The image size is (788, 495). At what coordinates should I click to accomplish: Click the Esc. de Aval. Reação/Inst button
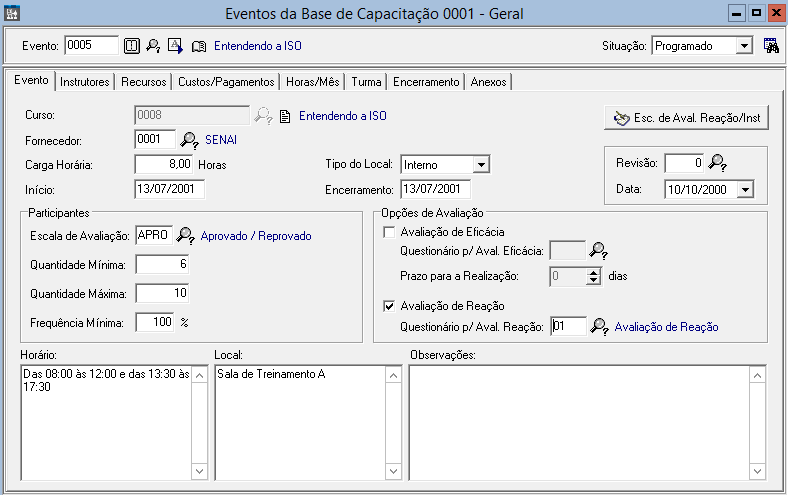[x=686, y=117]
